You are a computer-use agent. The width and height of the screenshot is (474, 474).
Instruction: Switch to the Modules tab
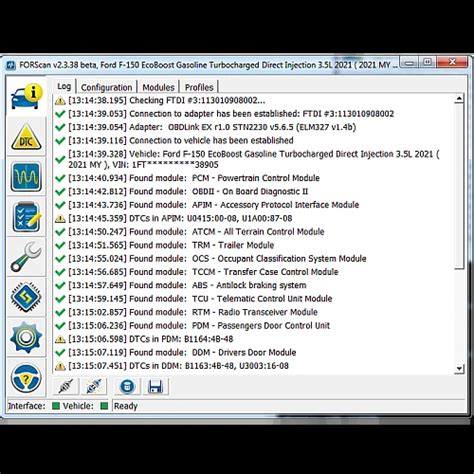click(158, 87)
